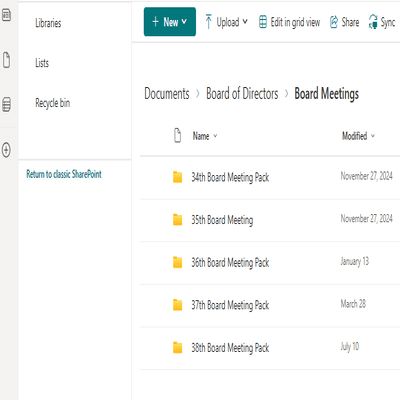
Task: Click the file type column header icon
Action: pyautogui.click(x=178, y=136)
